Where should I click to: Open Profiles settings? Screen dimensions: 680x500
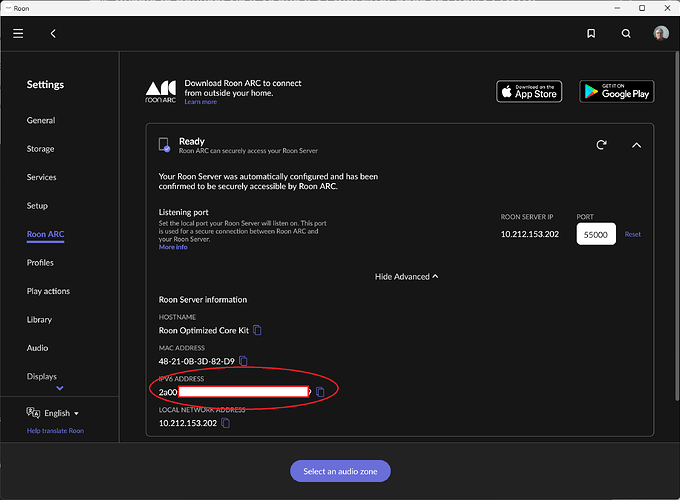[40, 263]
